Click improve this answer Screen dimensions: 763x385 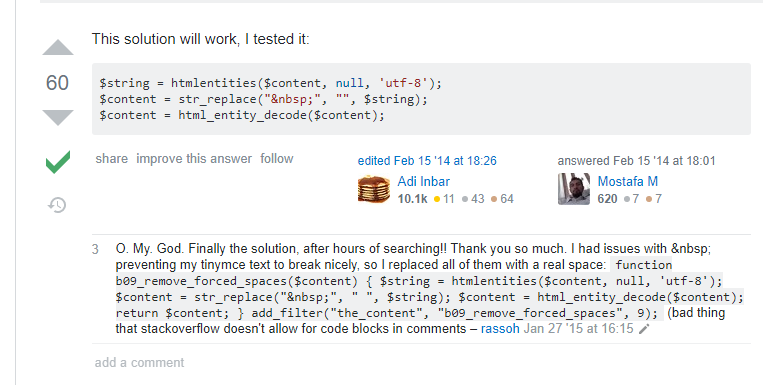pos(194,159)
